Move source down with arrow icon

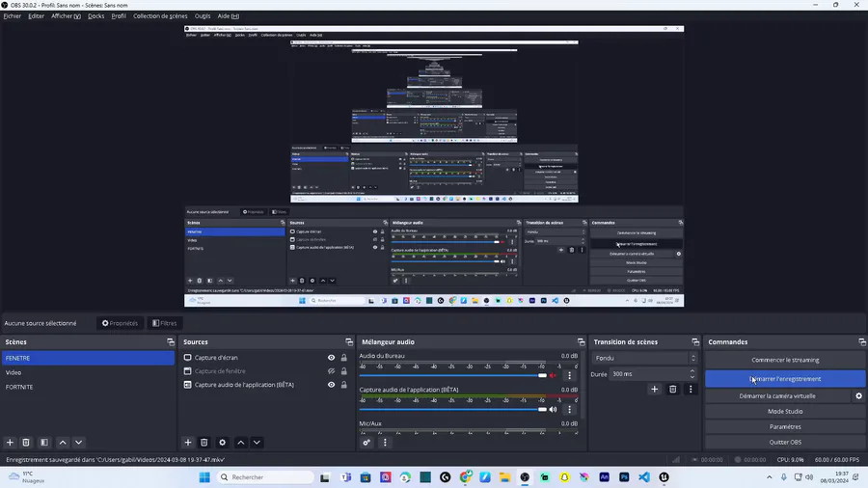257,443
